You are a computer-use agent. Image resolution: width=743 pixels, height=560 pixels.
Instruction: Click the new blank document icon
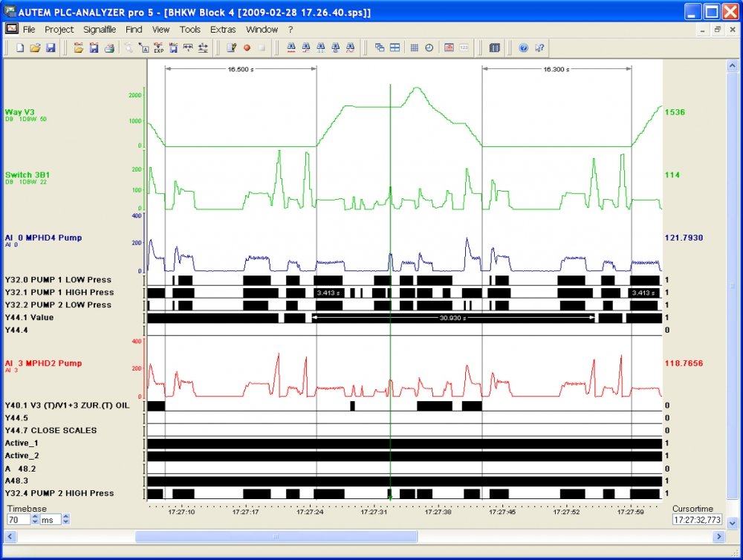click(20, 48)
